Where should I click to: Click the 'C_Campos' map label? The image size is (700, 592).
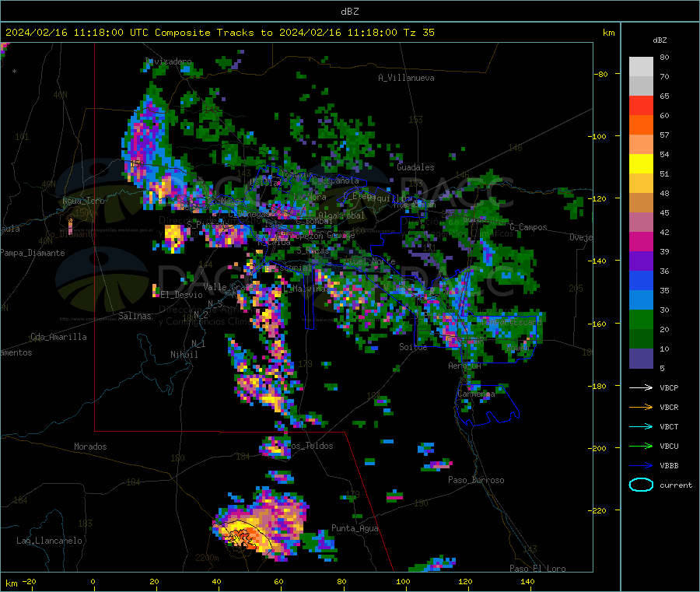(529, 227)
